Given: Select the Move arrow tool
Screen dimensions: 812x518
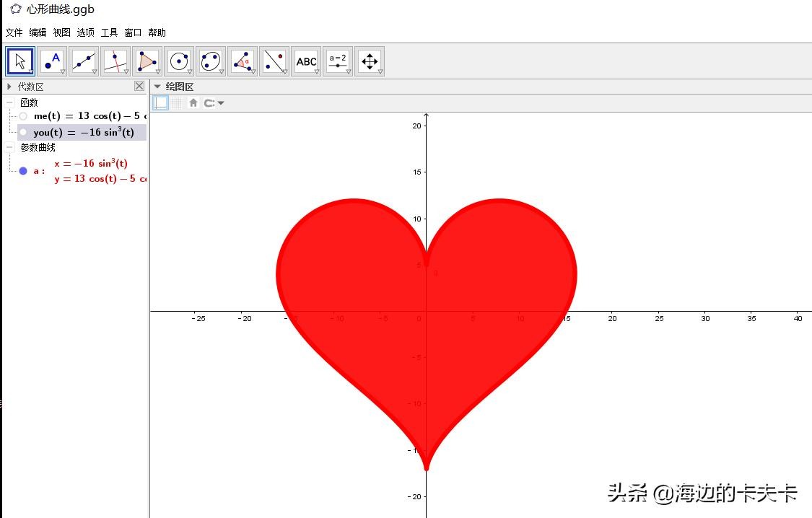Looking at the screenshot, I should coord(20,61).
